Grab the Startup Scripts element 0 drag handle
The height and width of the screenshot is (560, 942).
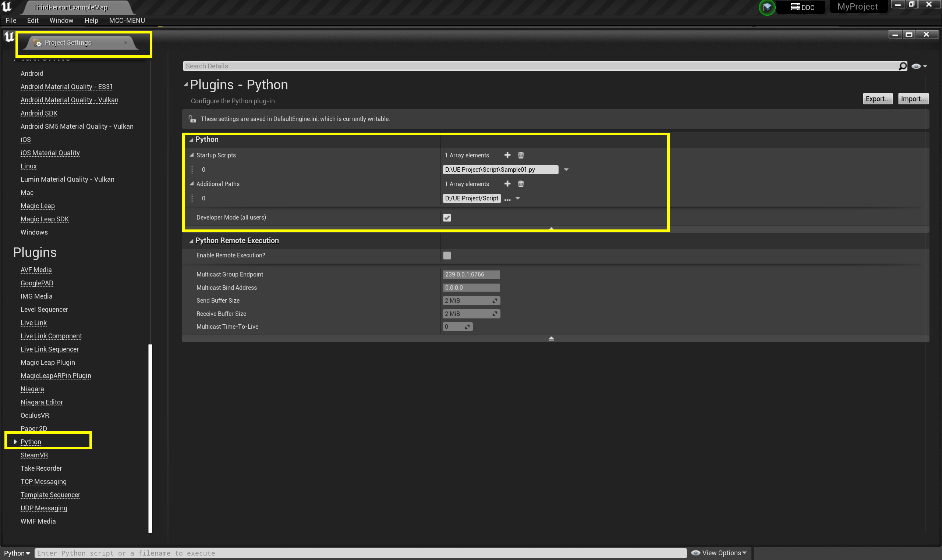(192, 170)
